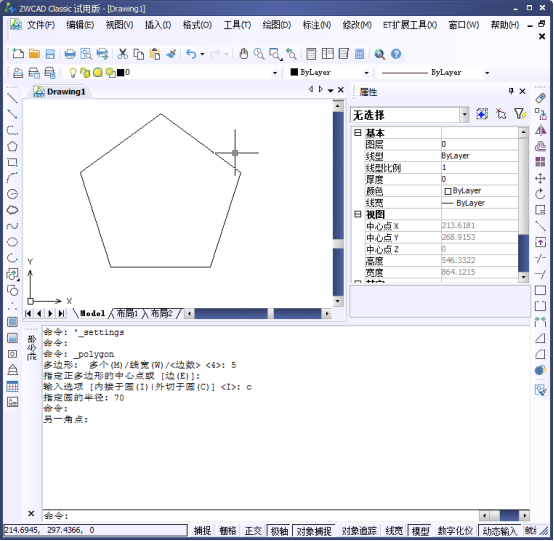Select the Ellipse draw tool
The image size is (554, 541).
pyautogui.click(x=12, y=242)
